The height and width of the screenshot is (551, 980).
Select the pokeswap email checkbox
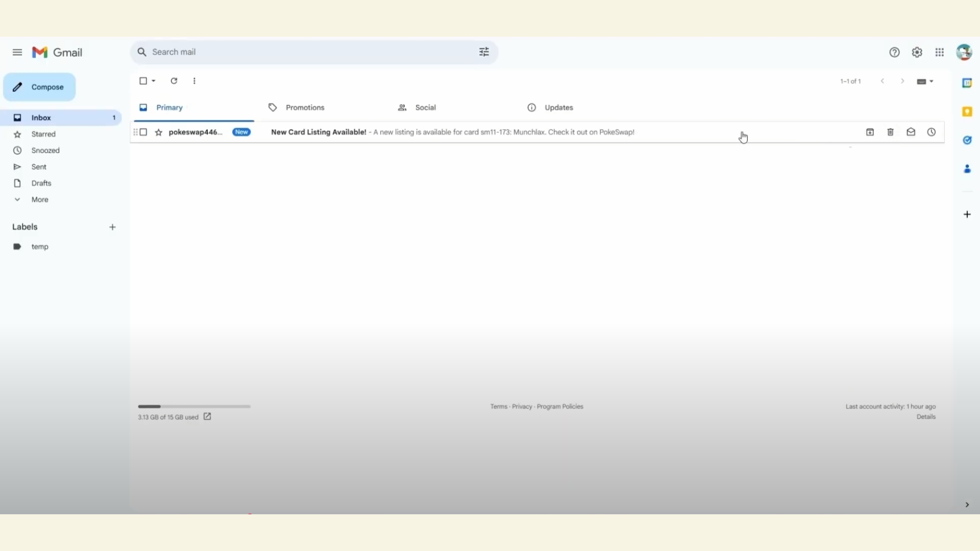(143, 132)
